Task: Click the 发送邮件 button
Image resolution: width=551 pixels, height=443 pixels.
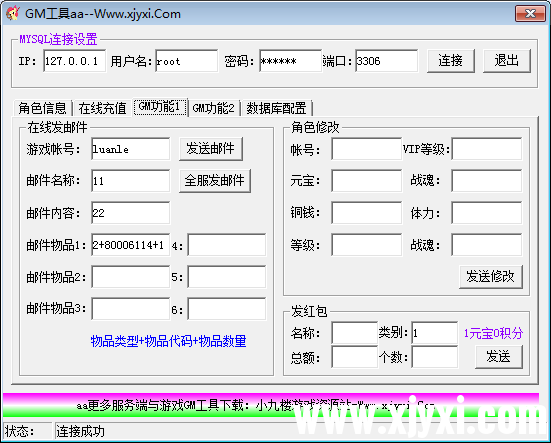Action: pyautogui.click(x=210, y=149)
